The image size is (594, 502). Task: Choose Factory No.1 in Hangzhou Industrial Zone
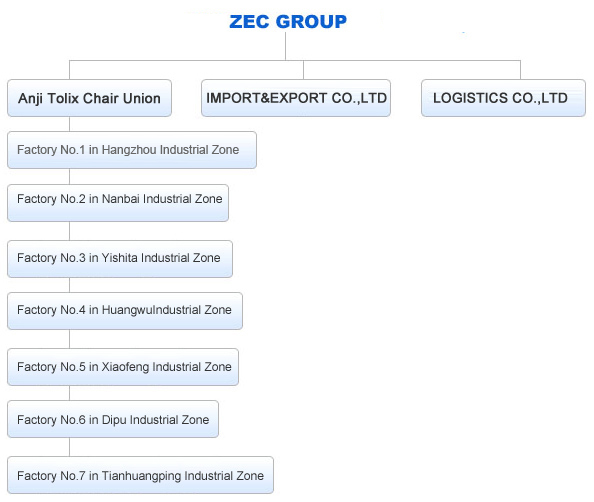[x=132, y=150]
